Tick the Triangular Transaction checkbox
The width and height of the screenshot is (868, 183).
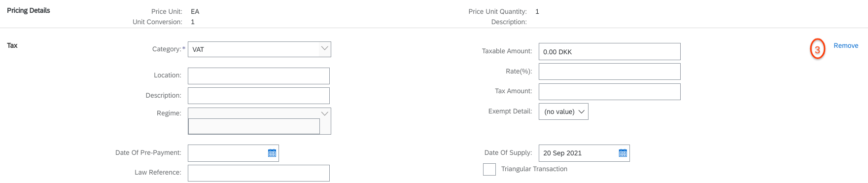(489, 169)
